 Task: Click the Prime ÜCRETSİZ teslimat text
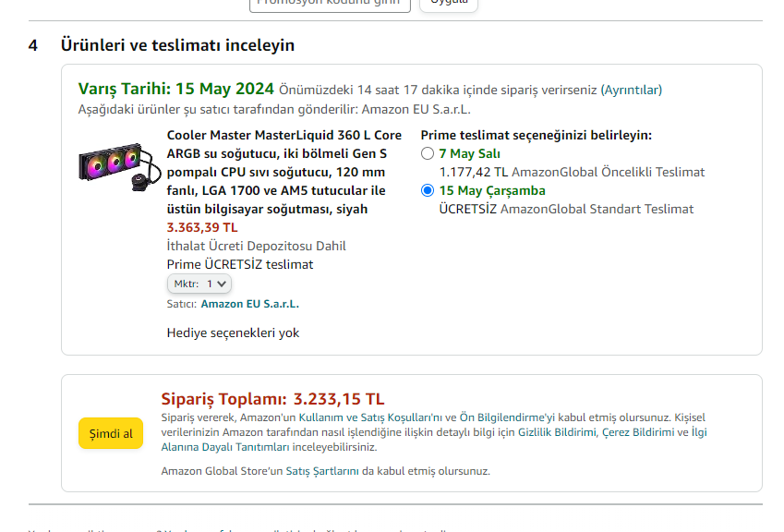pyautogui.click(x=240, y=264)
